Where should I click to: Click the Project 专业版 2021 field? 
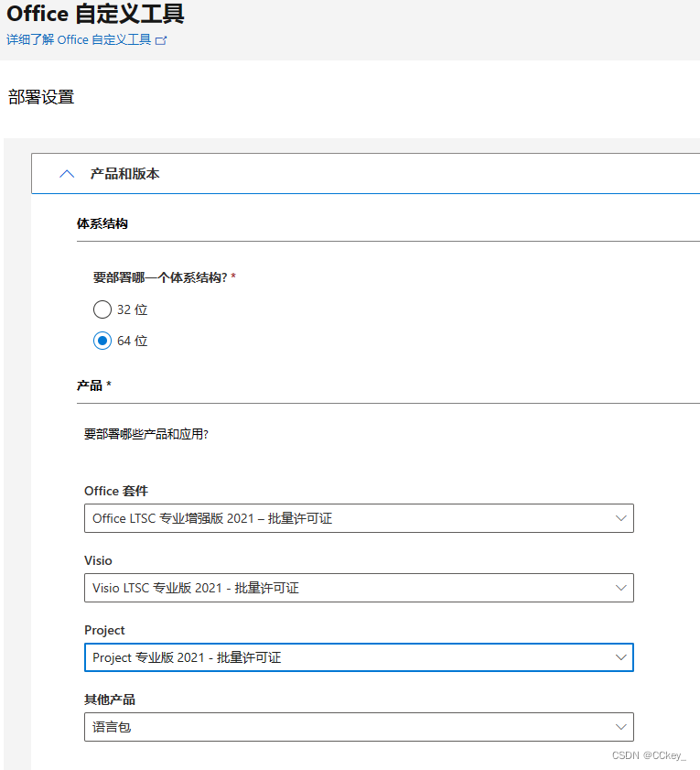[188, 657]
